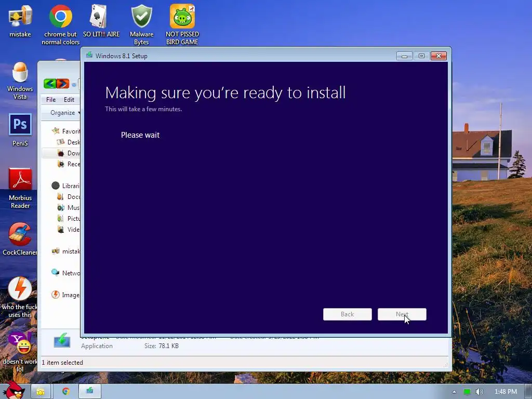
Task: Select Pictures library in sidebar
Action: [69, 219]
